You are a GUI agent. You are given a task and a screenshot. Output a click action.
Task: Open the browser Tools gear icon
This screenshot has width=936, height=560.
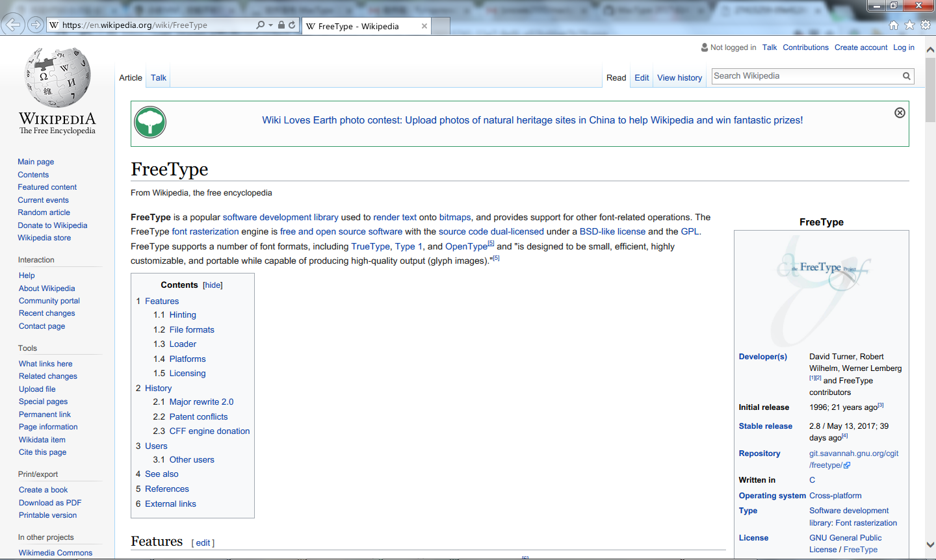click(x=926, y=25)
